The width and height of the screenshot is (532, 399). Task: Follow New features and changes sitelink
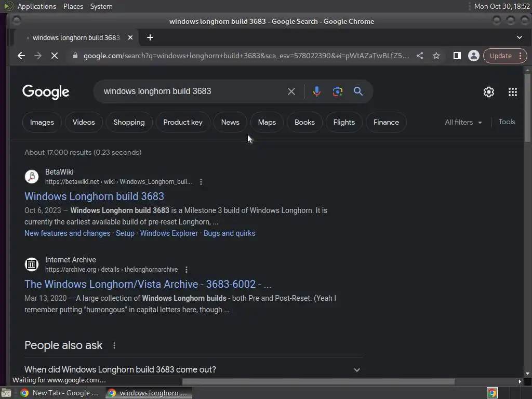pyautogui.click(x=67, y=233)
